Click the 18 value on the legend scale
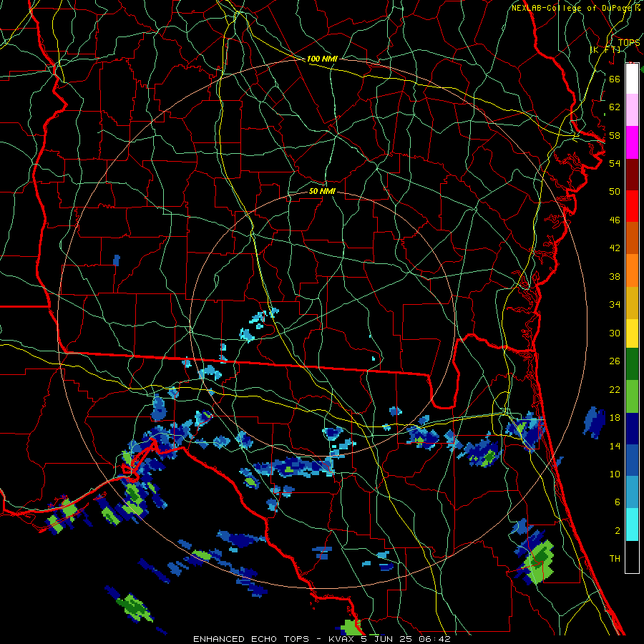The height and width of the screenshot is (644, 644). pos(615,418)
